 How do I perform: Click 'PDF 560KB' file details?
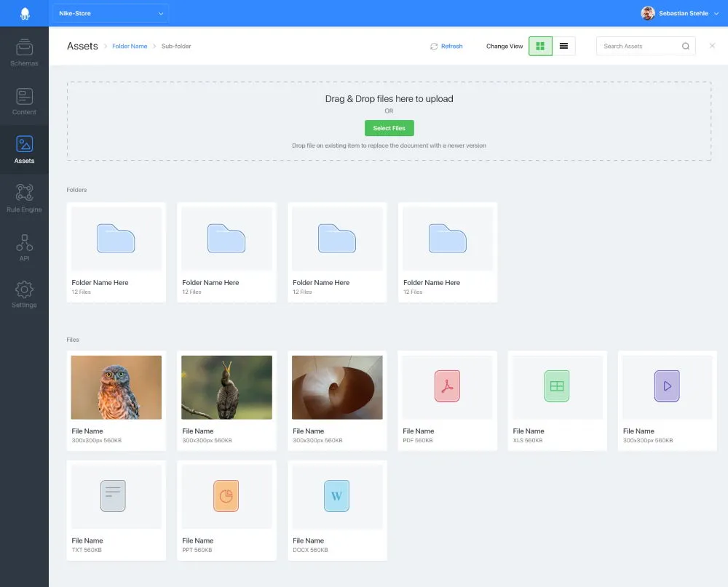(417, 440)
